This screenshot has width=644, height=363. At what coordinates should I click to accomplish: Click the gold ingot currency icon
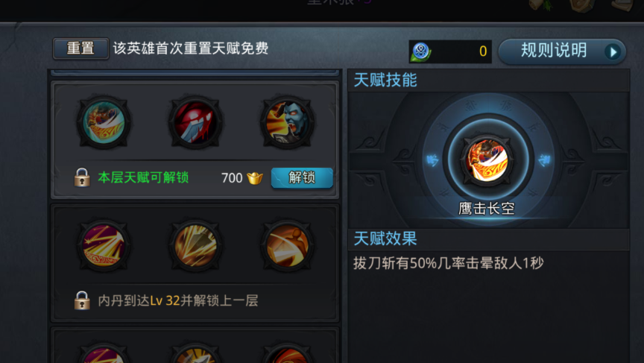point(255,178)
